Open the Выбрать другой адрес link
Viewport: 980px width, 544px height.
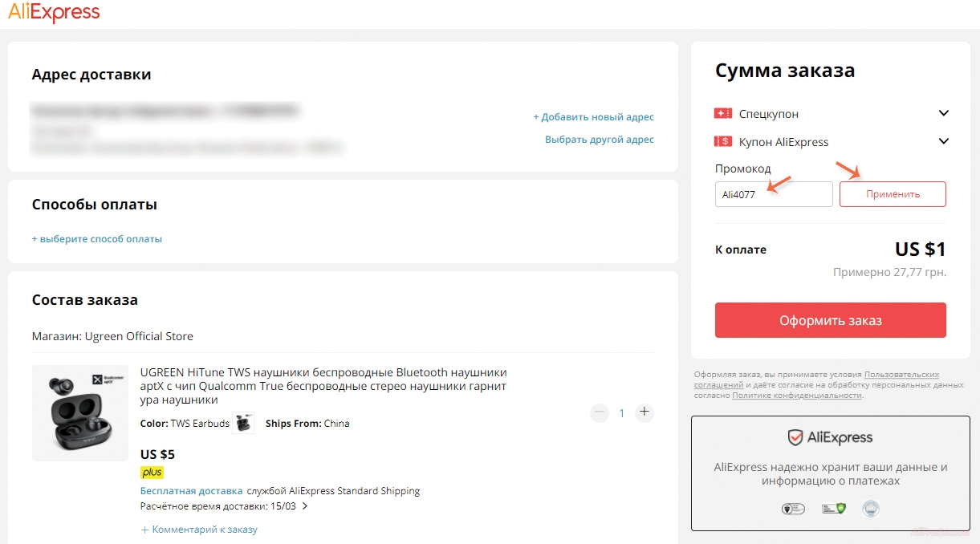[x=599, y=140]
